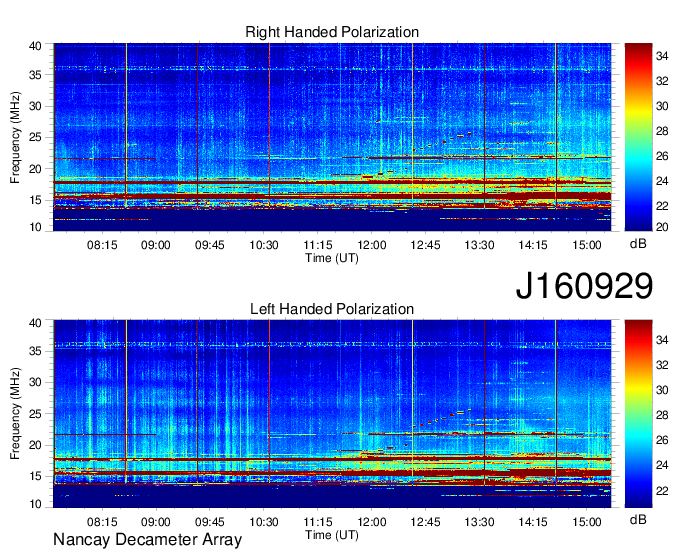This screenshot has width=680, height=552.
Task: Click '12:45' tick on top time axis
Action: click(x=425, y=245)
